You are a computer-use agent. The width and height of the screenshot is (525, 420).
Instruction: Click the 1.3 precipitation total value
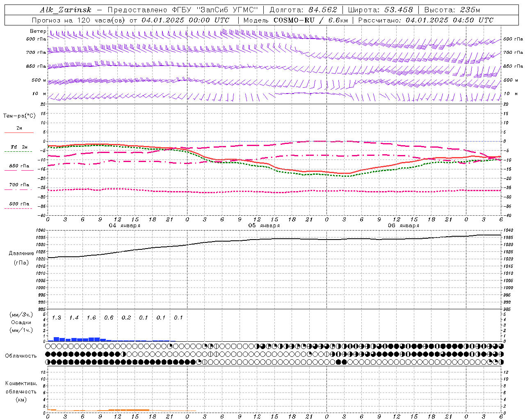[57, 317]
